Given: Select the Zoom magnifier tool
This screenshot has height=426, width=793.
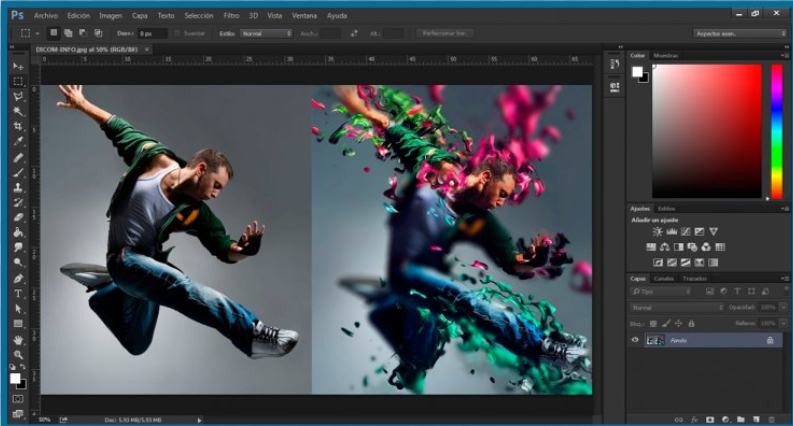Looking at the screenshot, I should (x=18, y=354).
